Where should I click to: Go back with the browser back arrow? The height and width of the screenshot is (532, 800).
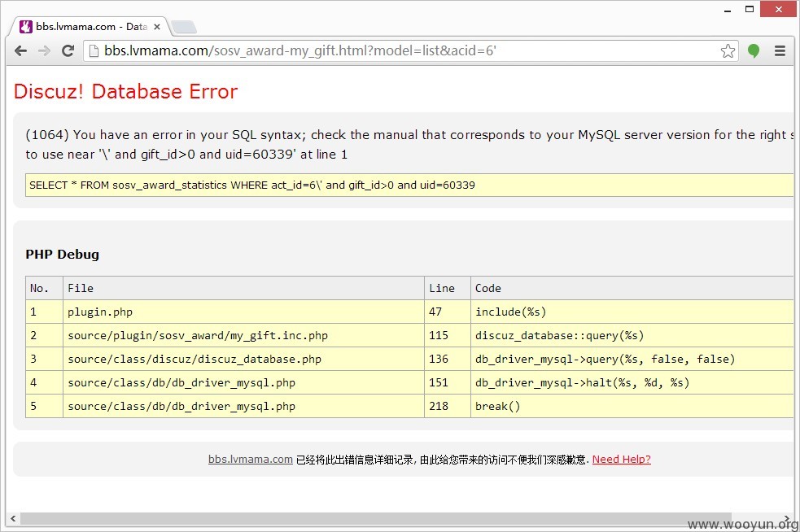pos(20,50)
